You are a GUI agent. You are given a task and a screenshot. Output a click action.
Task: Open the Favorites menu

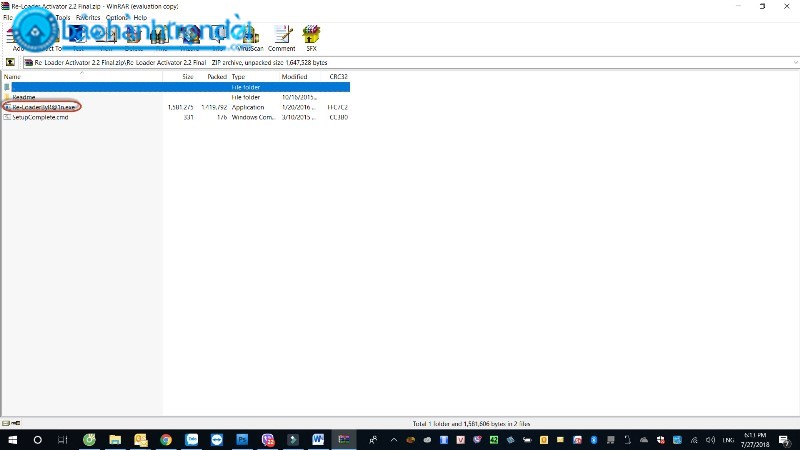pyautogui.click(x=88, y=17)
